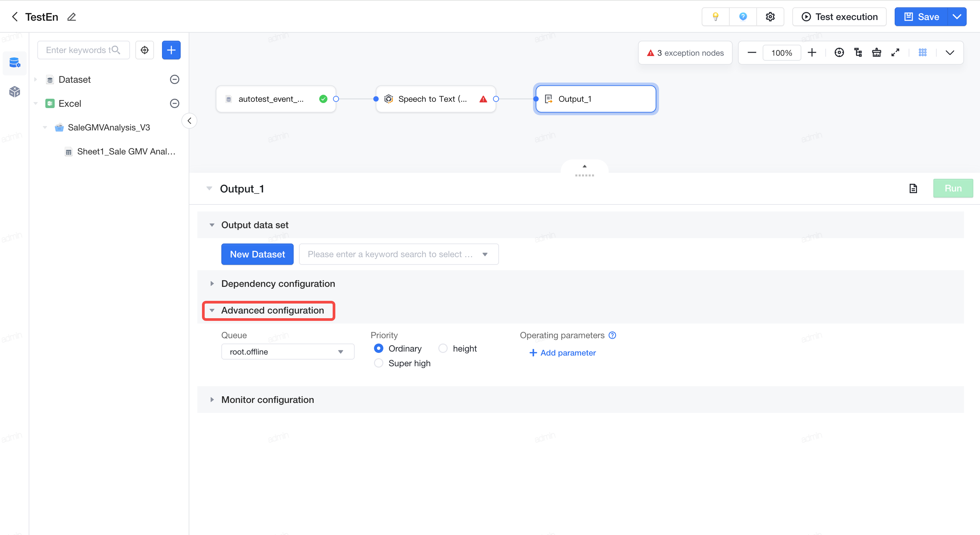Click the Test execution button
This screenshot has height=535, width=980.
tap(839, 17)
